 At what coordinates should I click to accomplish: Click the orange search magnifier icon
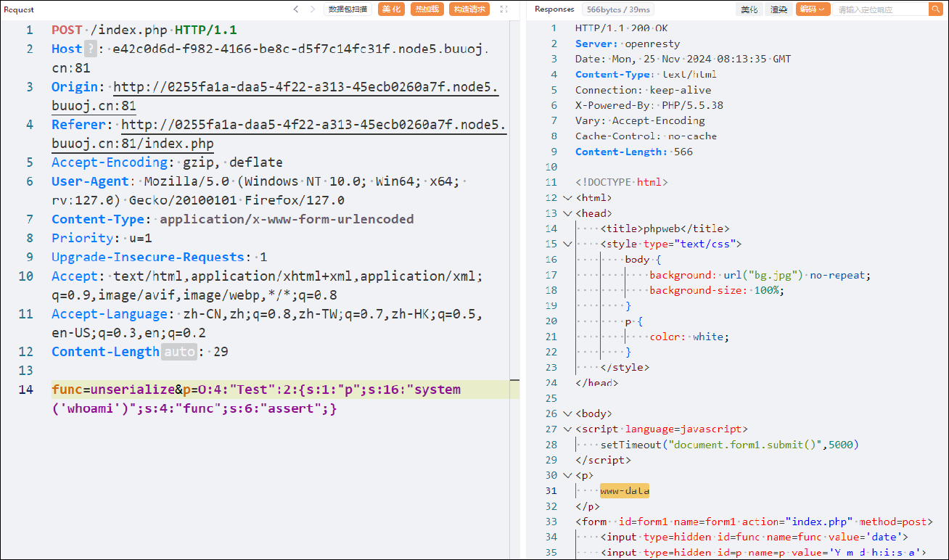click(935, 9)
